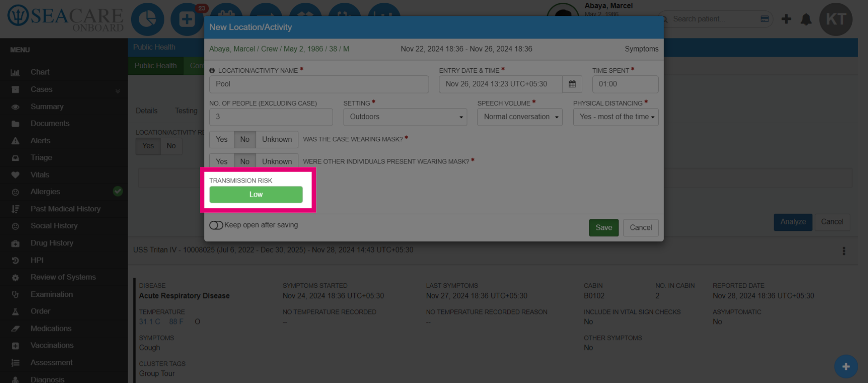The height and width of the screenshot is (383, 868).
Task: Click the Vaccinations icon in sidebar
Action: pos(15,346)
